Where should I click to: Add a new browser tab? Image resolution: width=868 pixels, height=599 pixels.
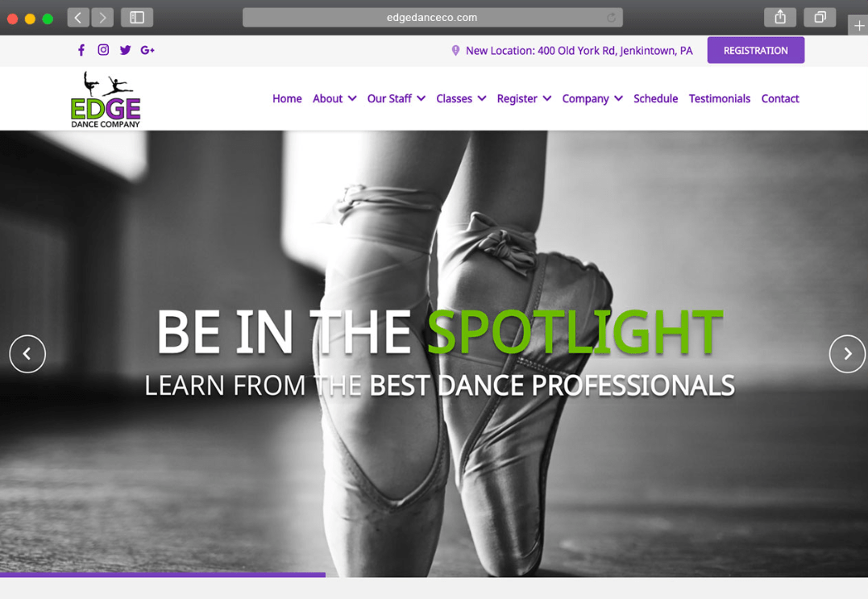pyautogui.click(x=858, y=26)
